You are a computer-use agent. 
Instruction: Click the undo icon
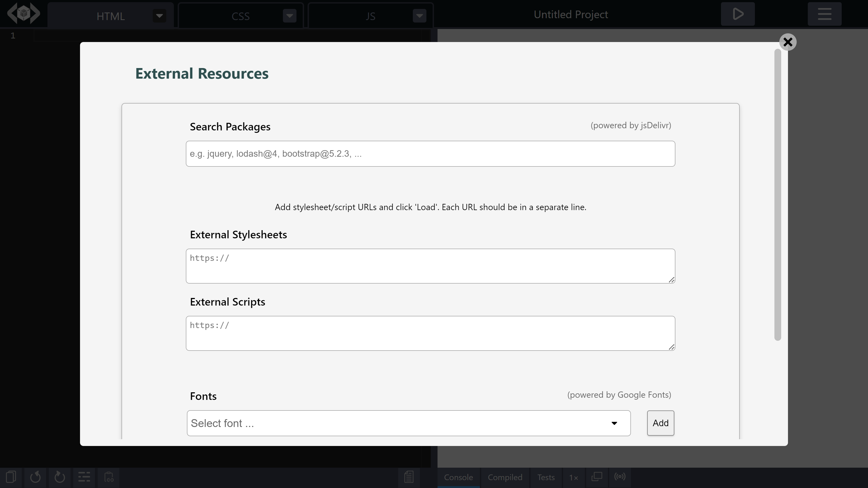[x=35, y=477]
